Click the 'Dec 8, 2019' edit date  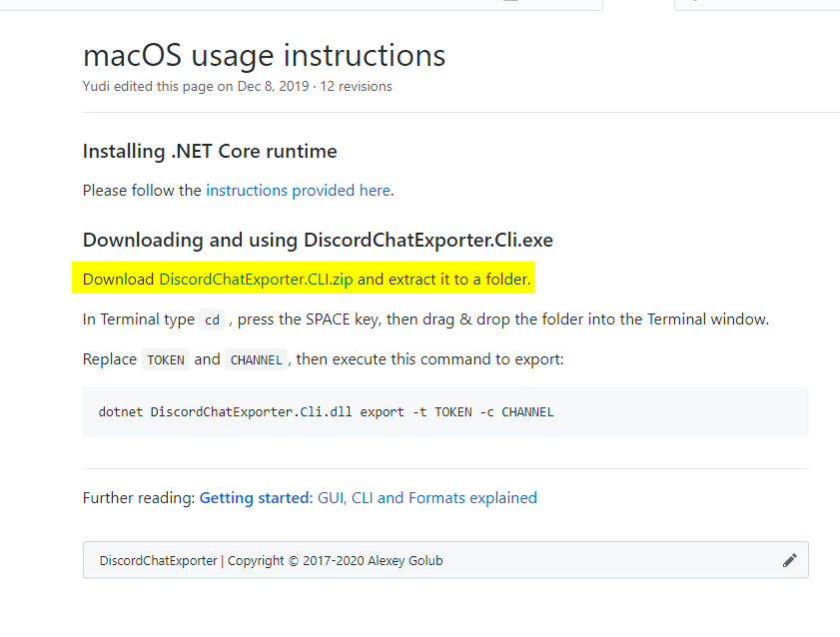click(274, 86)
